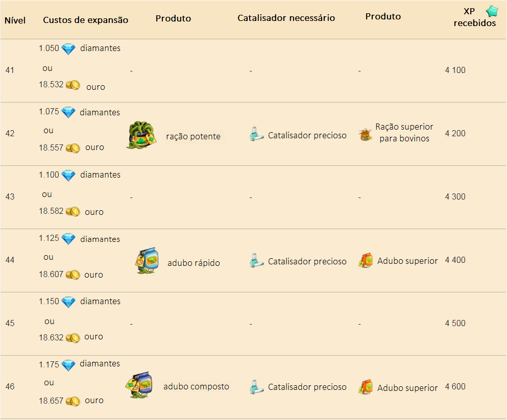Viewport: 507px width, 420px height.
Task: Click the level 46 Catalisador precioso flask icon
Action: (257, 387)
